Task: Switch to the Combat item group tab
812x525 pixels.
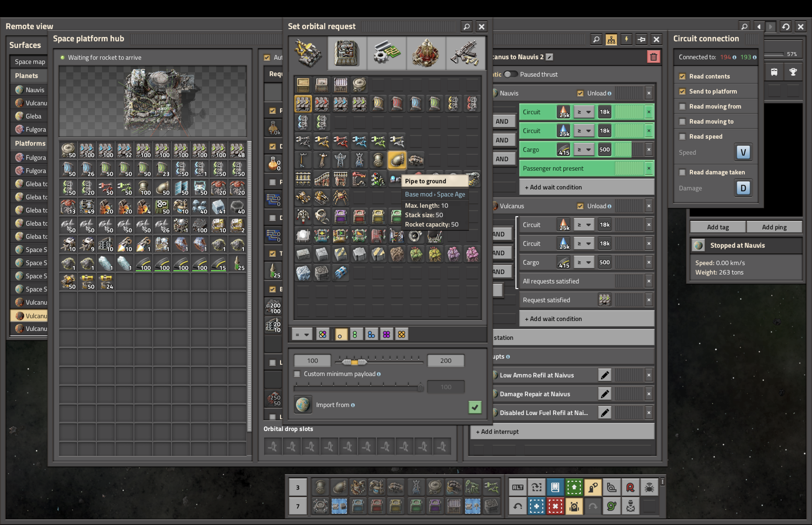Action: [x=465, y=53]
